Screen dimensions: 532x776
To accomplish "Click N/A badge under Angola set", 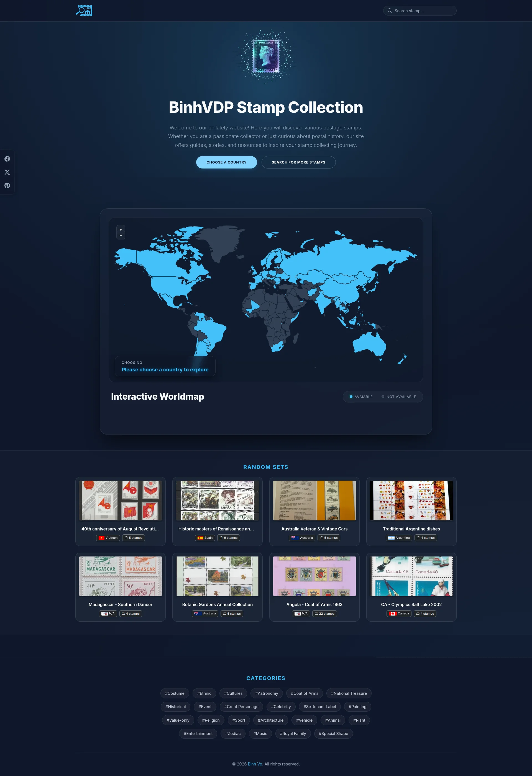I will coord(301,613).
